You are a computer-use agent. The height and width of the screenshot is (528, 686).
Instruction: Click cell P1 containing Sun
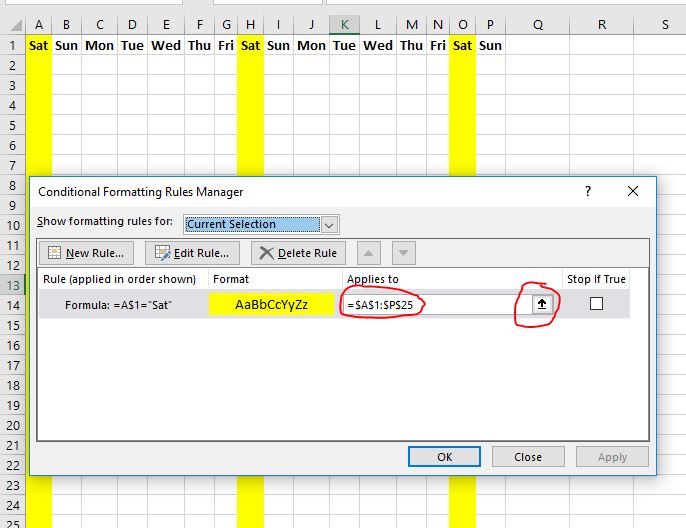490,45
